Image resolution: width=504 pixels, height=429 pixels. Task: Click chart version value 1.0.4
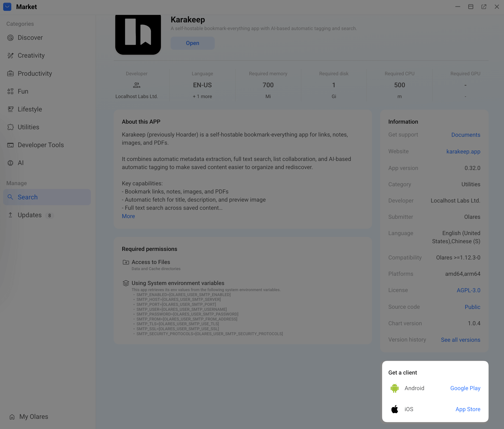474,323
